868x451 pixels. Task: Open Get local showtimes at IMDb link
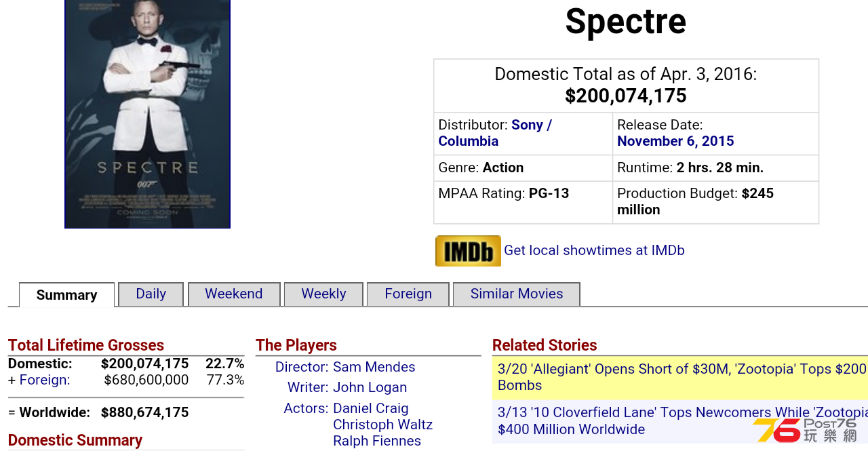point(594,250)
